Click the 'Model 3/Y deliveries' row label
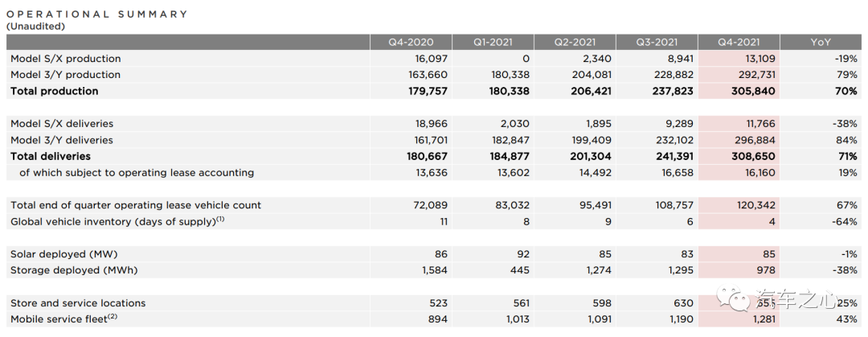The height and width of the screenshot is (337, 868). pos(61,140)
